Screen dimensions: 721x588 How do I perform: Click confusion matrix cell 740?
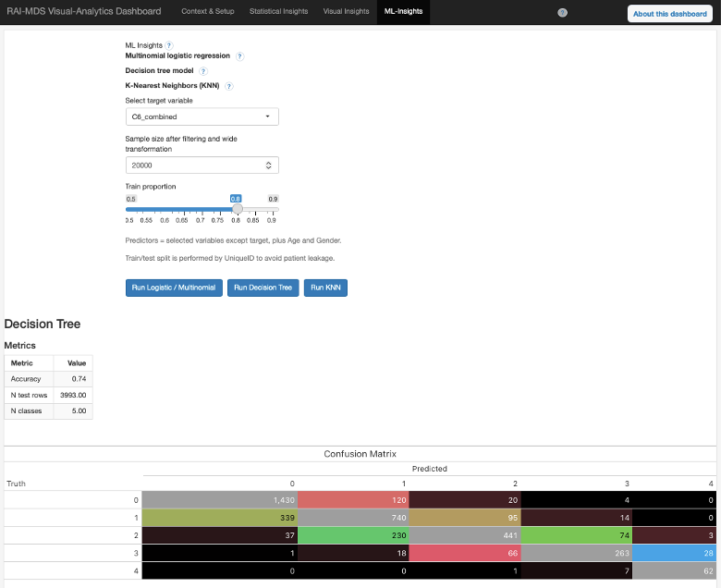[x=353, y=518]
